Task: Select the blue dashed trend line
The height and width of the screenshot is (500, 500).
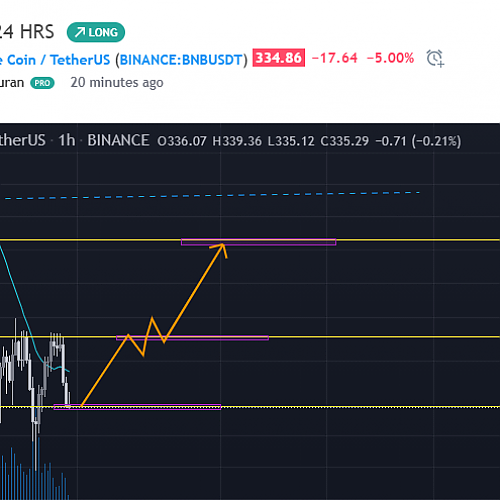Action: [212, 195]
